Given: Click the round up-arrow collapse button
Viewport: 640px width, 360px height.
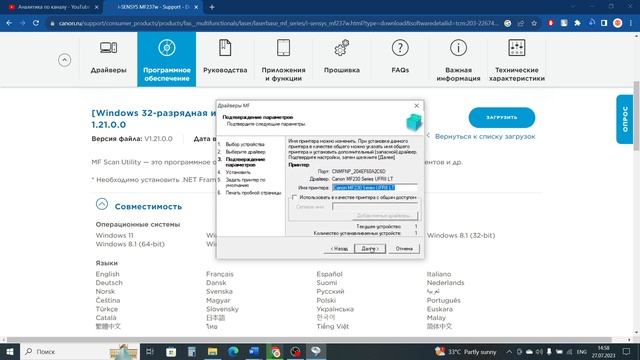Looking at the screenshot, I should coord(64,60).
